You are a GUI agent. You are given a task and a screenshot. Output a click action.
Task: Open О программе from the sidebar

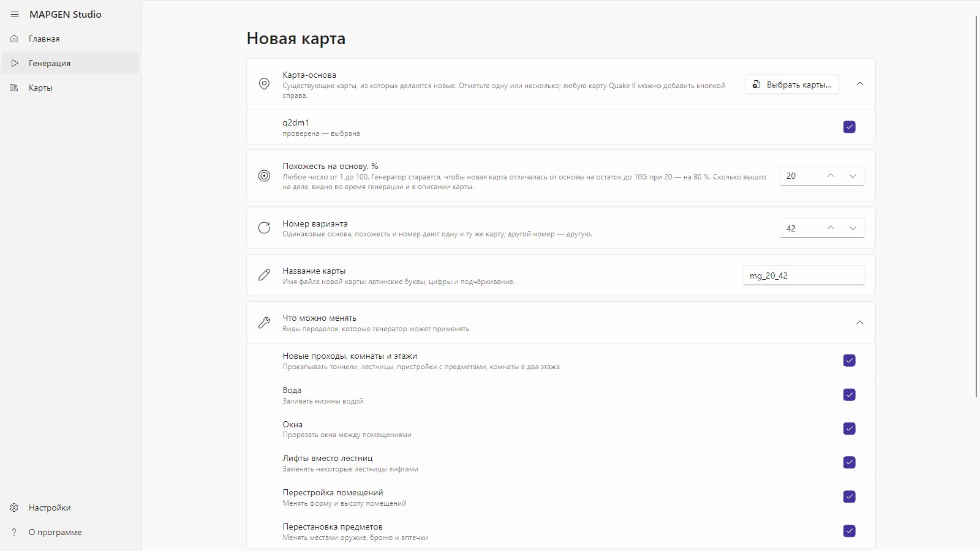pos(70,532)
